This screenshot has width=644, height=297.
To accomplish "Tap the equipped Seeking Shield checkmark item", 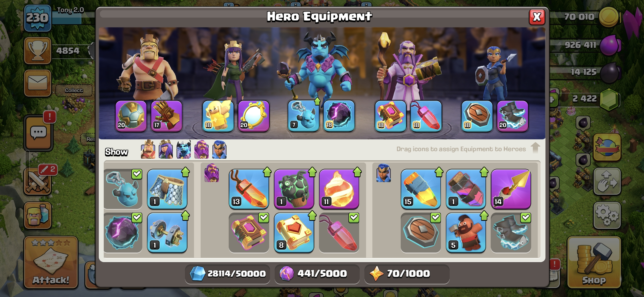I will pos(421,233).
